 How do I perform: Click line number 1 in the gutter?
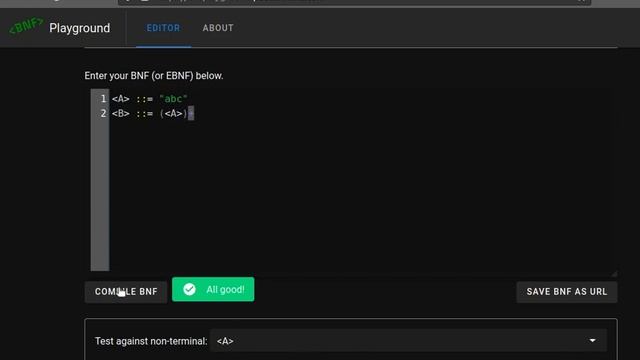(x=103, y=99)
